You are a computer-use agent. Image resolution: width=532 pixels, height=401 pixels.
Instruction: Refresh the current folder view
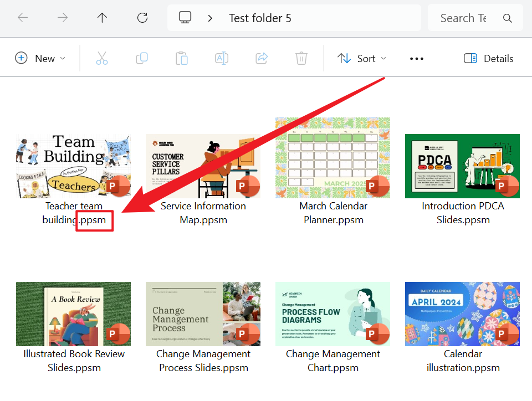[x=142, y=18]
